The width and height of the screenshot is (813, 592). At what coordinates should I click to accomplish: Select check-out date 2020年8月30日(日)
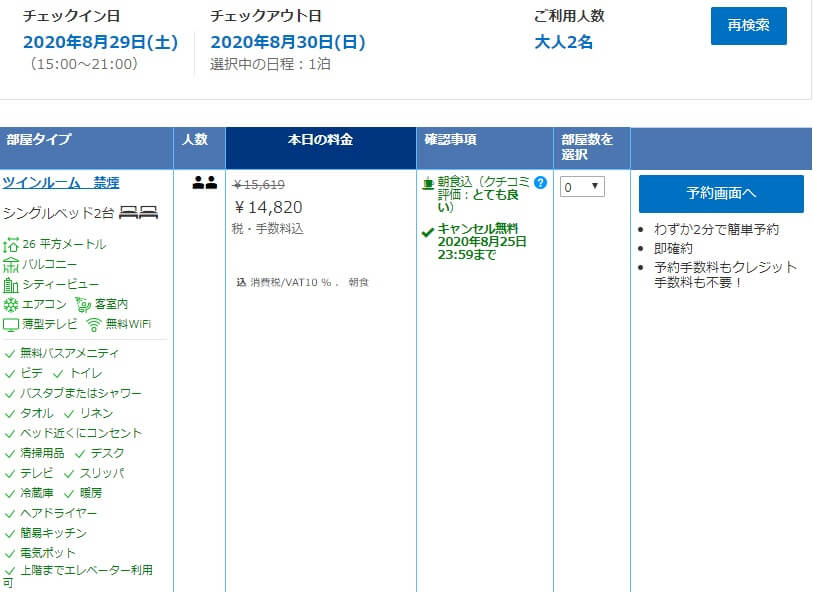[288, 42]
